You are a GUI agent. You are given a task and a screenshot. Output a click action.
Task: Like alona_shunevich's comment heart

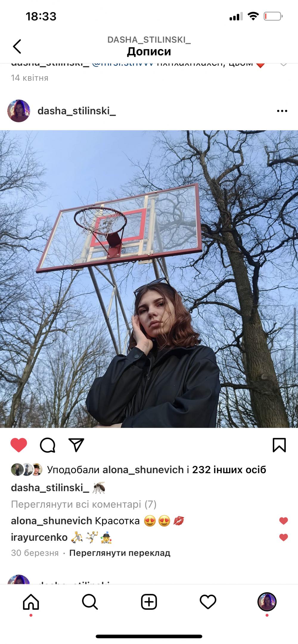283,521
